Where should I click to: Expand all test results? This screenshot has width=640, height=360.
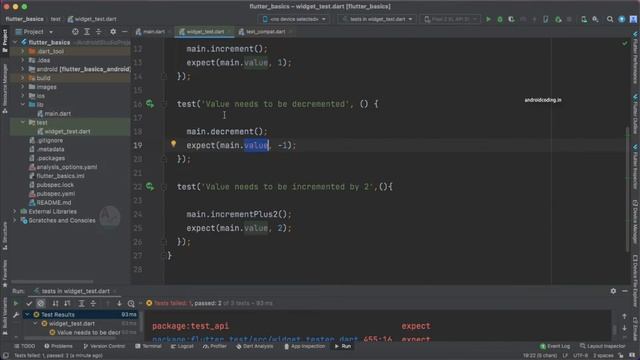coord(81,303)
